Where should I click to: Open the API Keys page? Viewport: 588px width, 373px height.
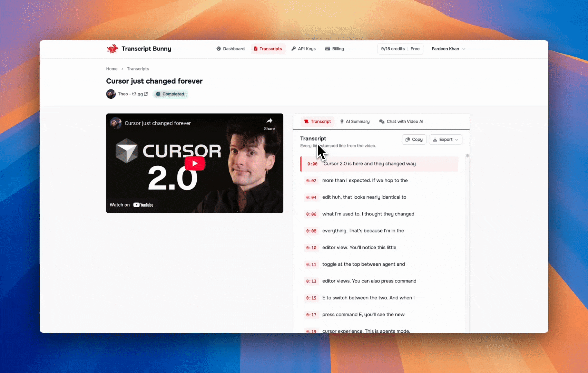303,49
